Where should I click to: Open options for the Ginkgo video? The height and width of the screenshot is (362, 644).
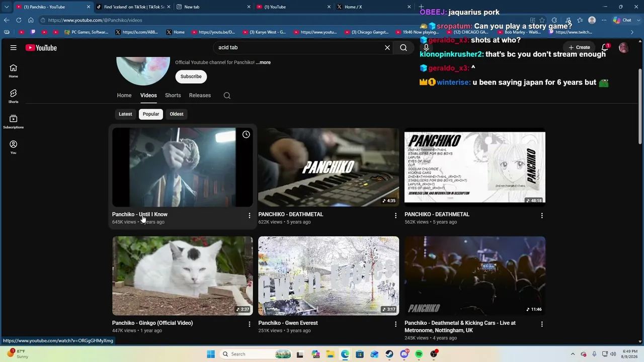click(249, 324)
